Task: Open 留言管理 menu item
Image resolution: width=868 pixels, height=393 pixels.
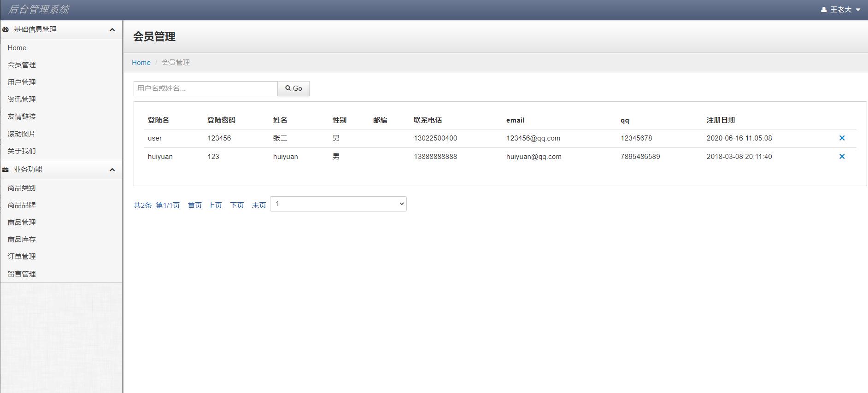Action: pos(22,274)
